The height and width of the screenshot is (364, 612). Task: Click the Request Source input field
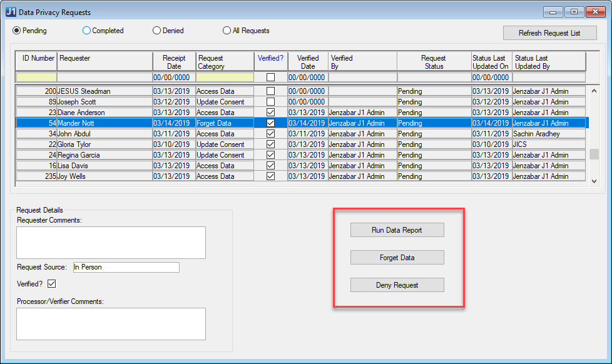[126, 267]
